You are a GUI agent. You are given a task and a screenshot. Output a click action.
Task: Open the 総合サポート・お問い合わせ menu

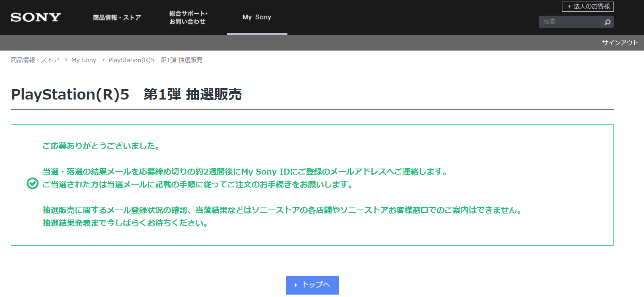pyautogui.click(x=189, y=17)
